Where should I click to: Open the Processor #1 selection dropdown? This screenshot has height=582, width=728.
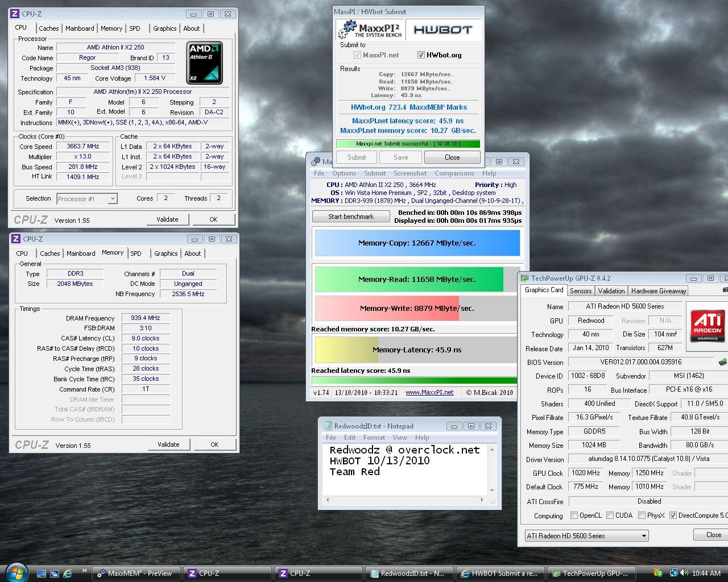tap(87, 198)
